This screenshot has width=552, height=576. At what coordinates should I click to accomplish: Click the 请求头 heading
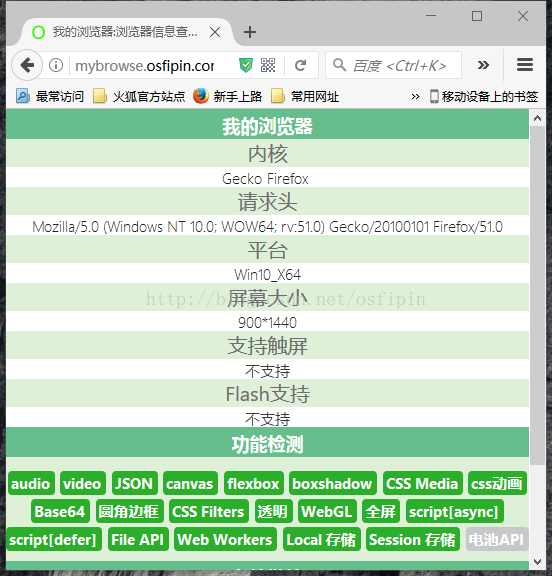tap(267, 202)
